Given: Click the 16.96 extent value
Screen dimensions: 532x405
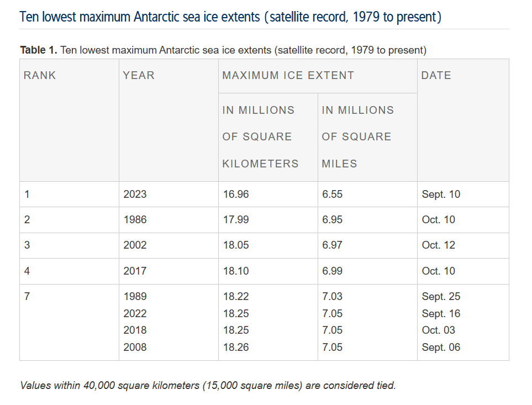Looking at the screenshot, I should (x=236, y=194).
